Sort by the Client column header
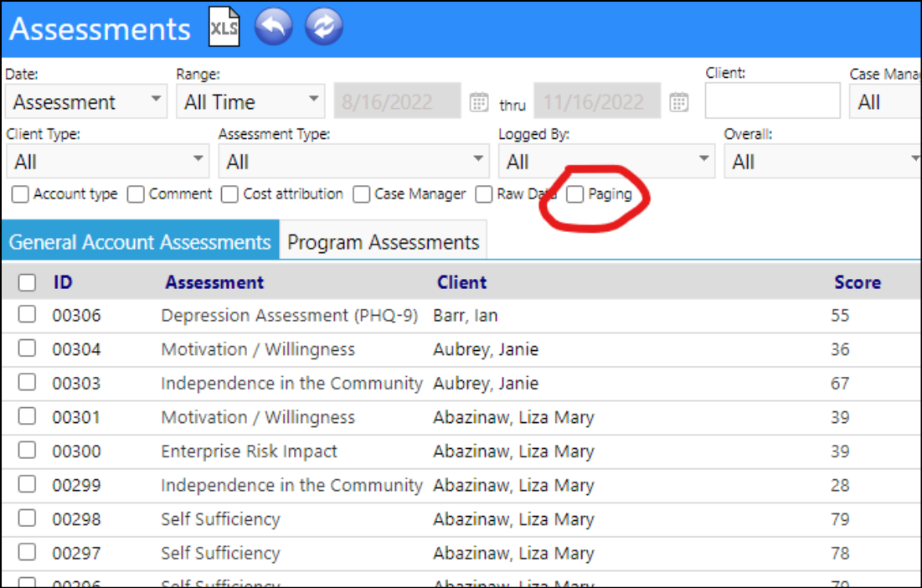This screenshot has width=922, height=588. coord(462,282)
